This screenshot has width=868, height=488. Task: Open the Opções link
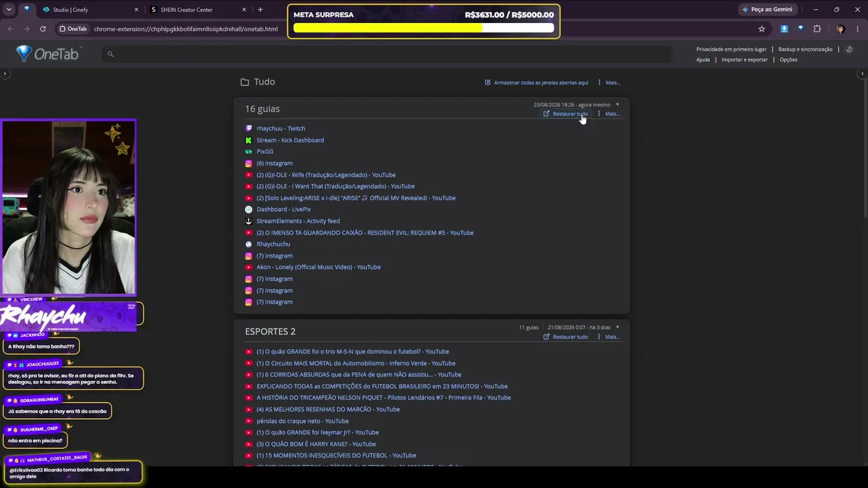click(788, 60)
